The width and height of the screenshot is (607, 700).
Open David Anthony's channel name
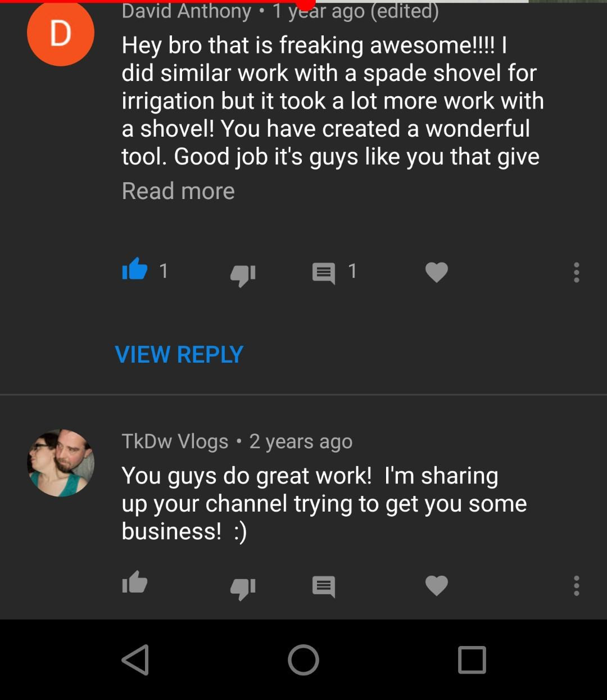187,10
